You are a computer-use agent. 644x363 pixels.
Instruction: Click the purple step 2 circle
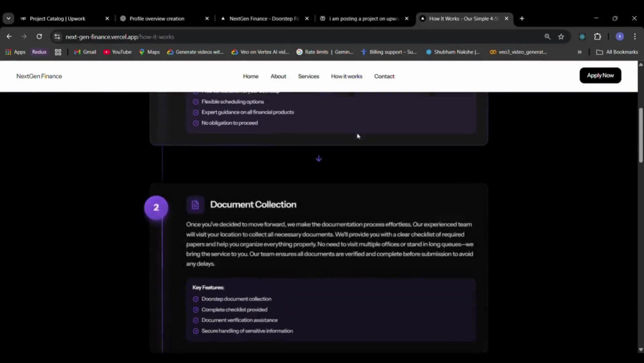tap(156, 207)
